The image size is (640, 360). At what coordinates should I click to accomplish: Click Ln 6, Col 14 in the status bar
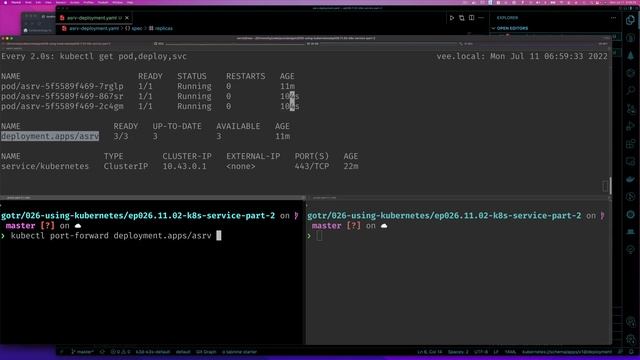coord(430,351)
